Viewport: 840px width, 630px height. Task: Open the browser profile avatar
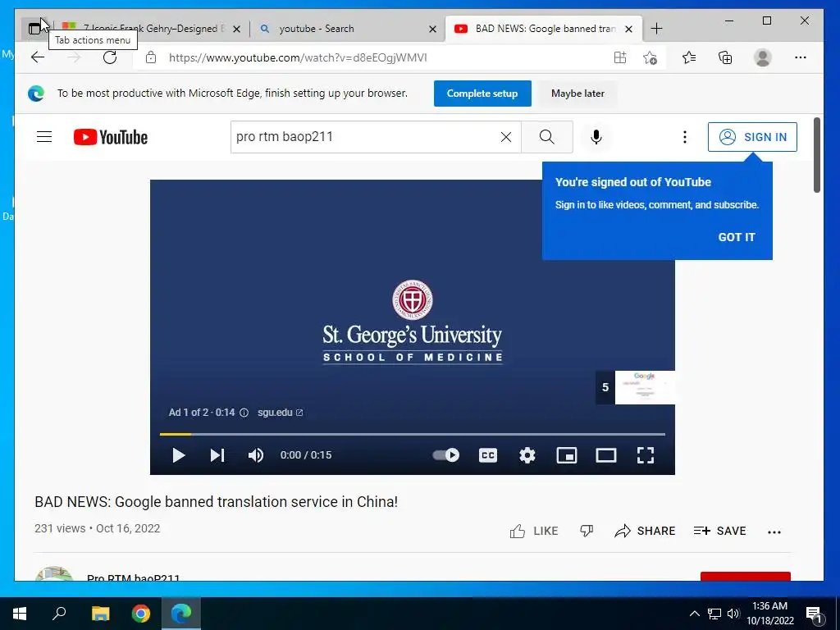762,57
